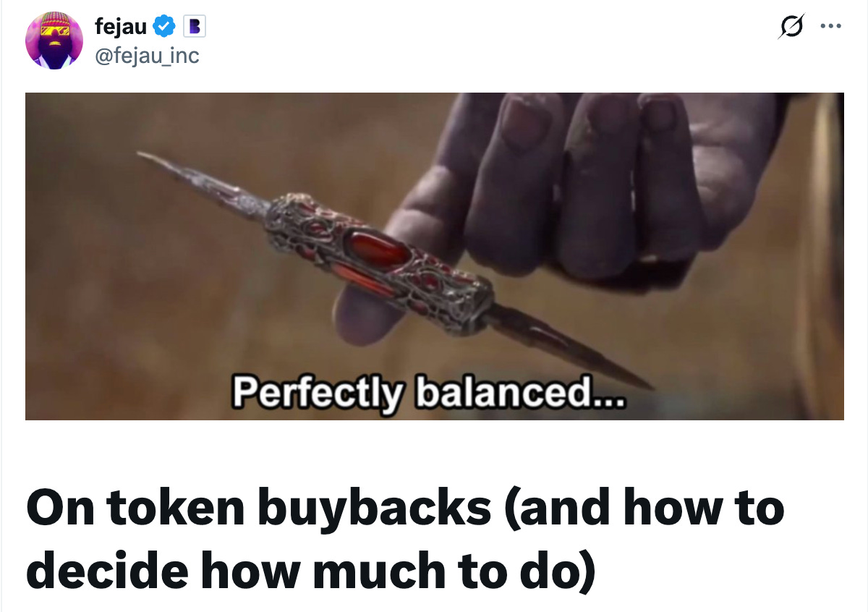Screen dimensions: 868x612
Task: Open the Thanos dagger meme image
Action: pos(434,256)
